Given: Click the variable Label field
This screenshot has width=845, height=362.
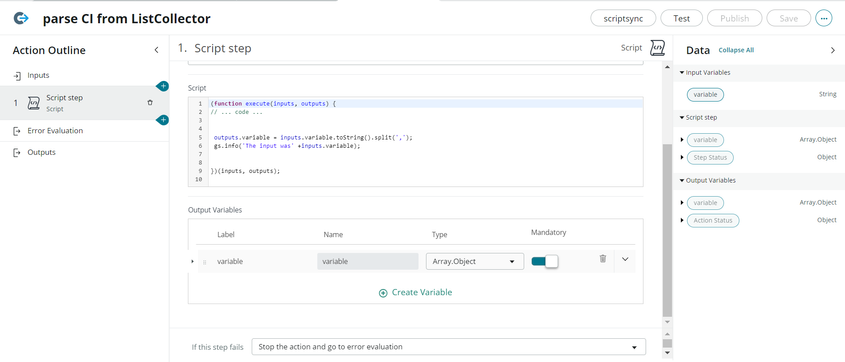Looking at the screenshot, I should coord(230,261).
